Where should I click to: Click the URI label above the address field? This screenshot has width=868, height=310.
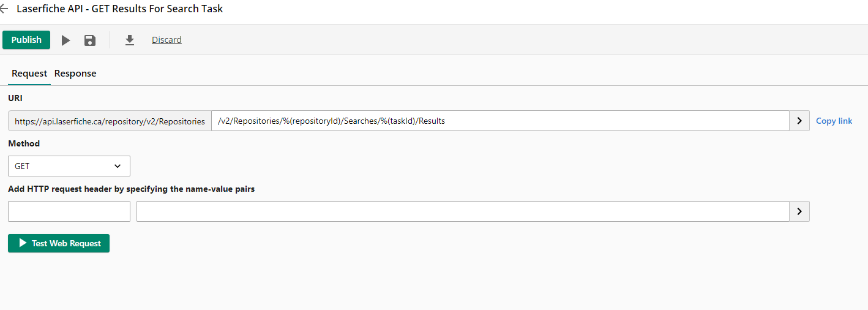pyautogui.click(x=15, y=98)
